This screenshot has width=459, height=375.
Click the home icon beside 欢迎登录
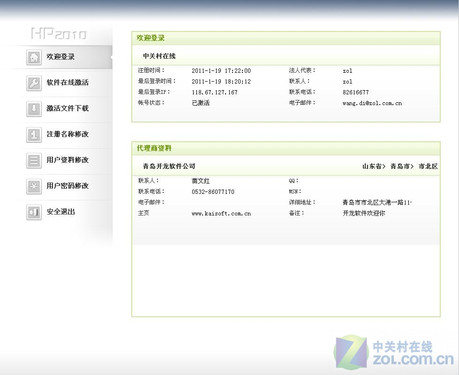34,57
